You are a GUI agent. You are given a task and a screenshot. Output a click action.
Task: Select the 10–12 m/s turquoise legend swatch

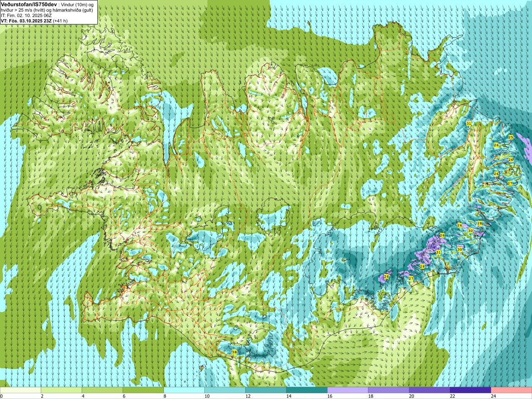click(x=225, y=390)
